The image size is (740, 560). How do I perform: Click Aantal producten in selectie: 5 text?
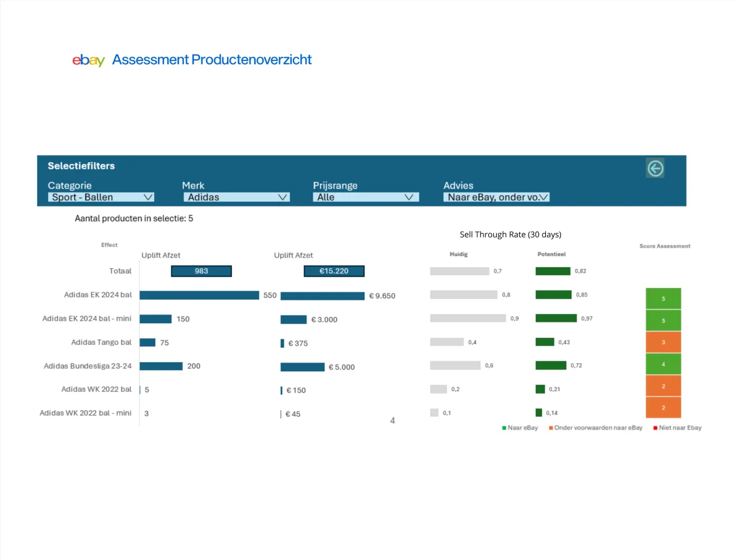(134, 218)
